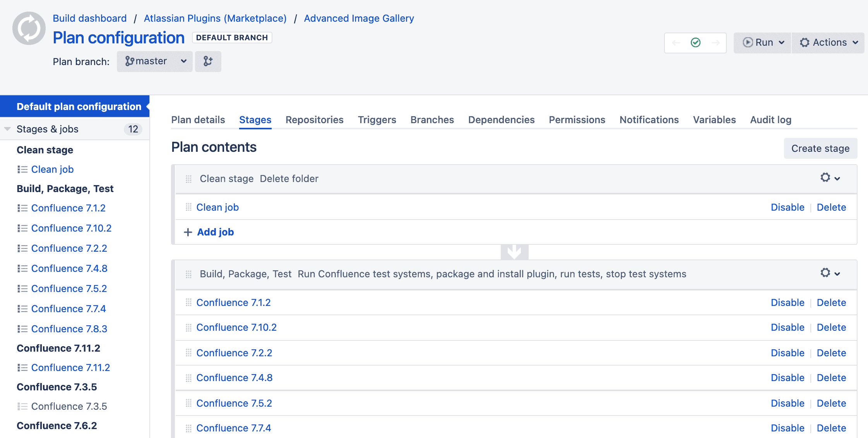Image resolution: width=868 pixels, height=438 pixels.
Task: Disable the Confluence 7.10.2 job
Action: click(x=787, y=327)
